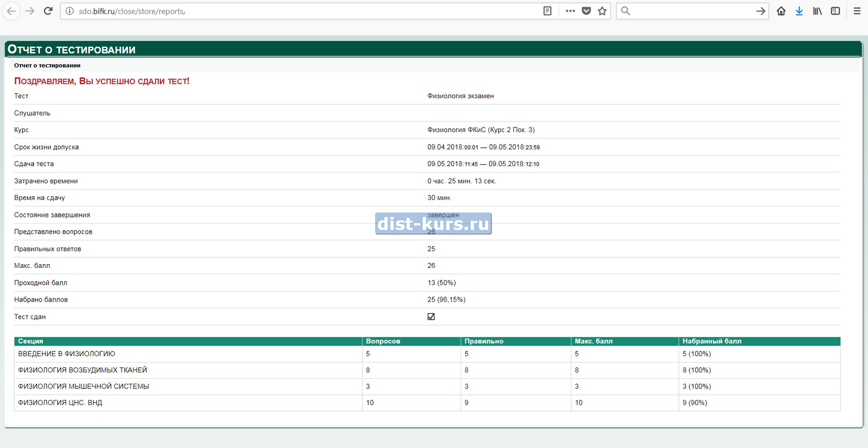Click the dist-kurs.ru watermark banner
Viewport: 868px width, 448px height.
coord(433,224)
